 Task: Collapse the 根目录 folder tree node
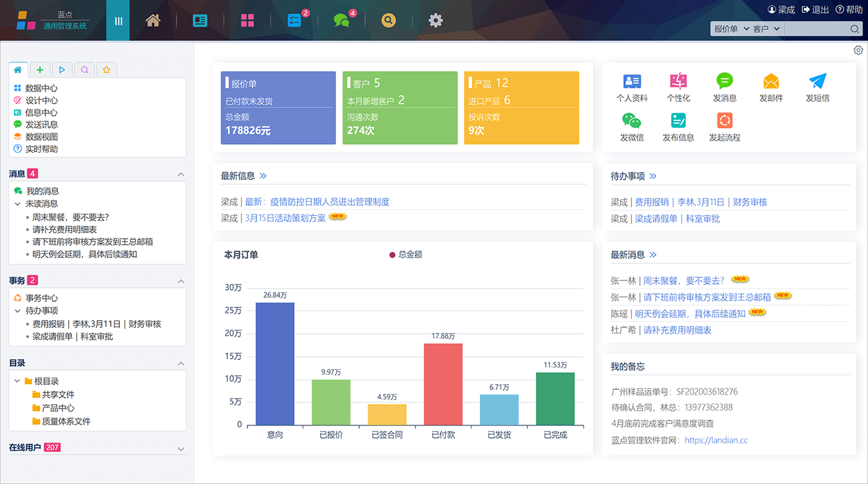17,381
